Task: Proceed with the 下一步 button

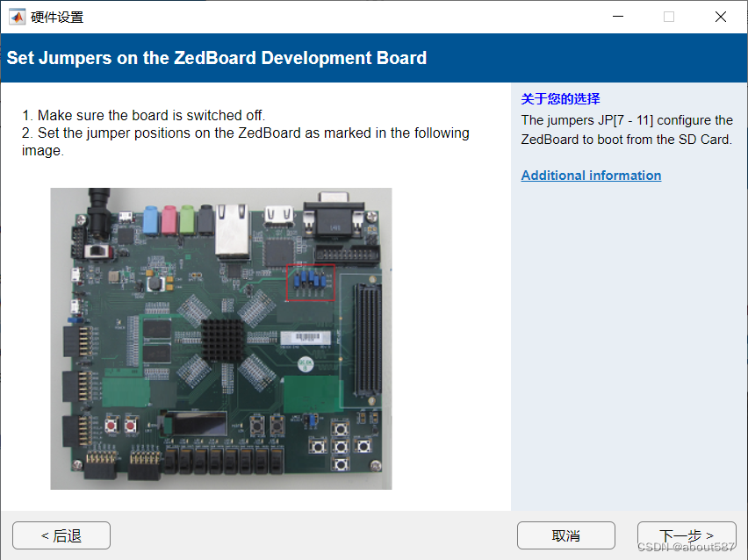Action: (687, 535)
